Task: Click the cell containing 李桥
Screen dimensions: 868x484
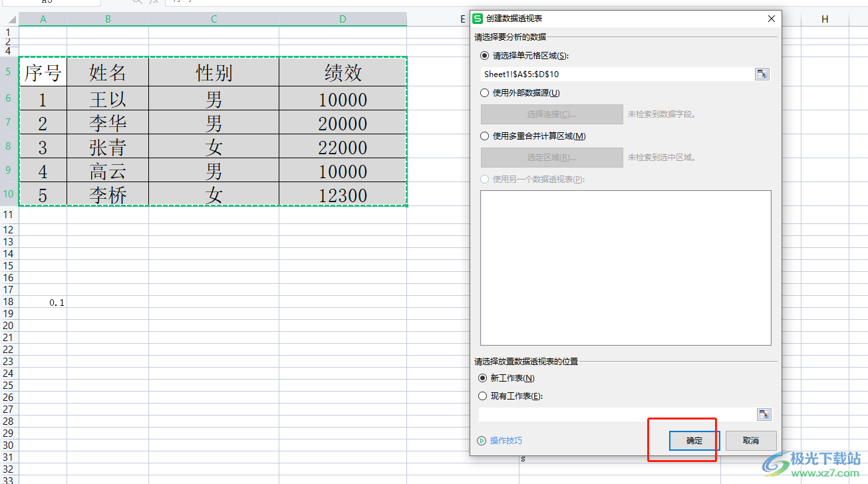Action: (x=108, y=194)
